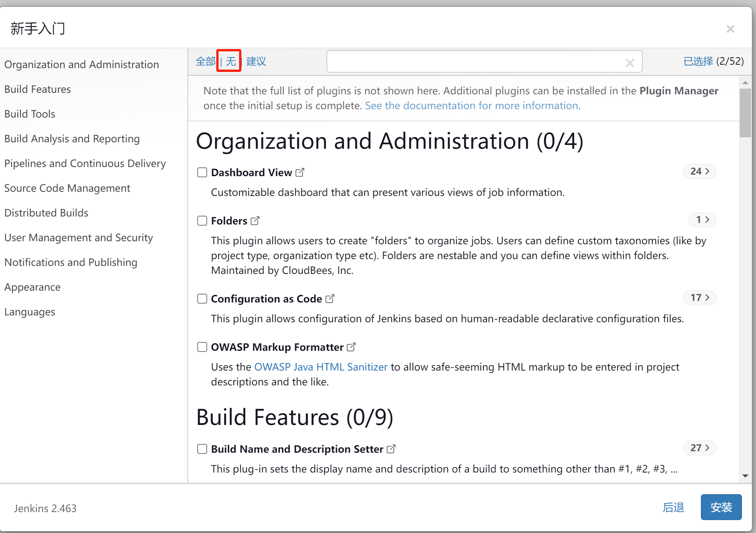
Task: Tick the OWASP Markup Formatter checkbox
Action: click(202, 347)
